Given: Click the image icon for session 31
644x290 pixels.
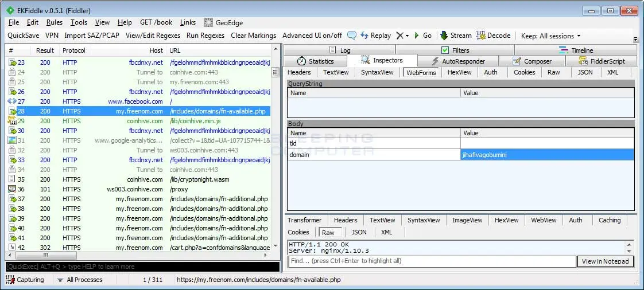Looking at the screenshot, I should [x=12, y=140].
